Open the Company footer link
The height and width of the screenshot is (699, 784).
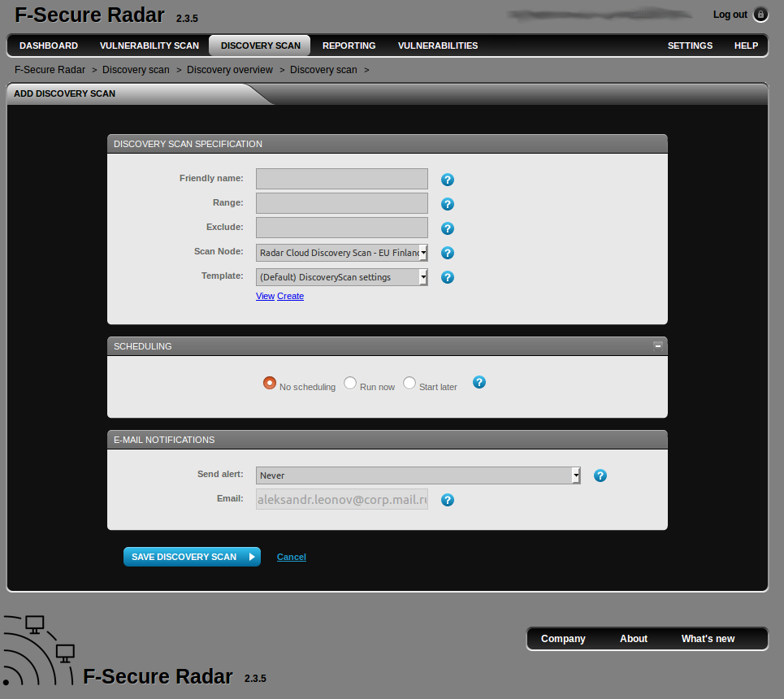563,639
